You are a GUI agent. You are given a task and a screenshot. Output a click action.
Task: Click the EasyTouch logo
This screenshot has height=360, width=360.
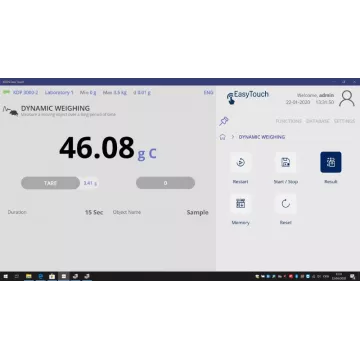tap(247, 97)
